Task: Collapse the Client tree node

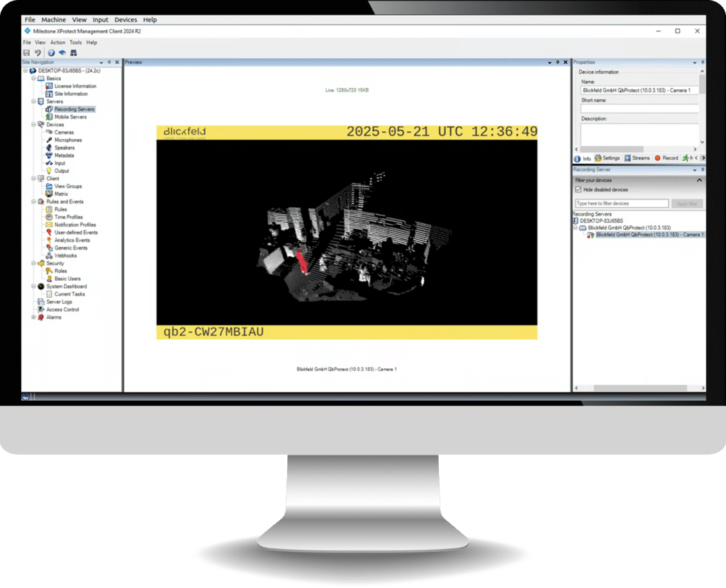Action: (33, 179)
